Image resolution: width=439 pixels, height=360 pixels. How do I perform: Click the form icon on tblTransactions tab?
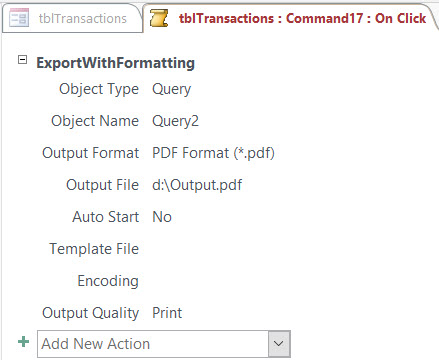coord(19,18)
